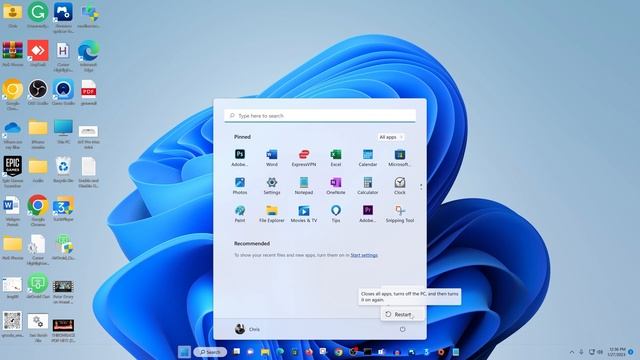Image resolution: width=640 pixels, height=360 pixels.
Task: Launch Adobe Premiere from pinned apps
Action: 368,214
